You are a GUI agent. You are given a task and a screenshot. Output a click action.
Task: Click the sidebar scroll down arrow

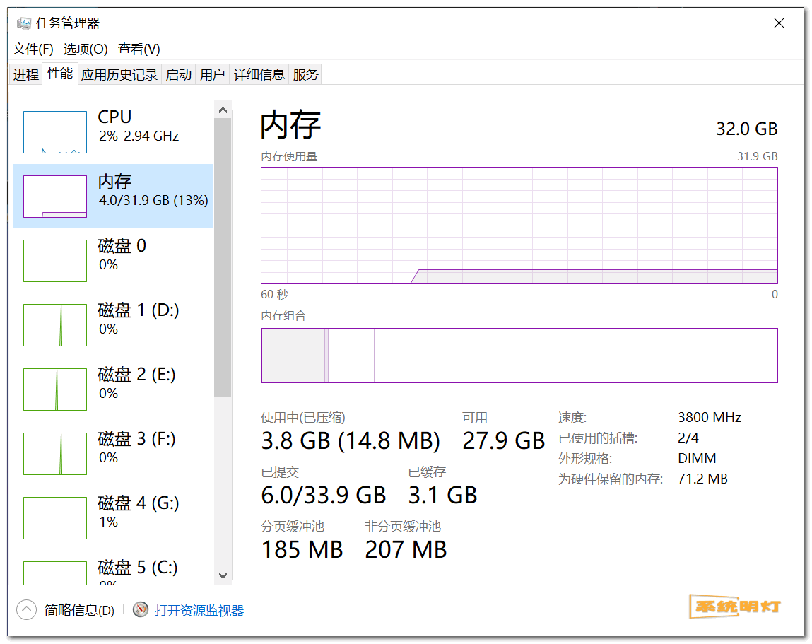(x=223, y=575)
